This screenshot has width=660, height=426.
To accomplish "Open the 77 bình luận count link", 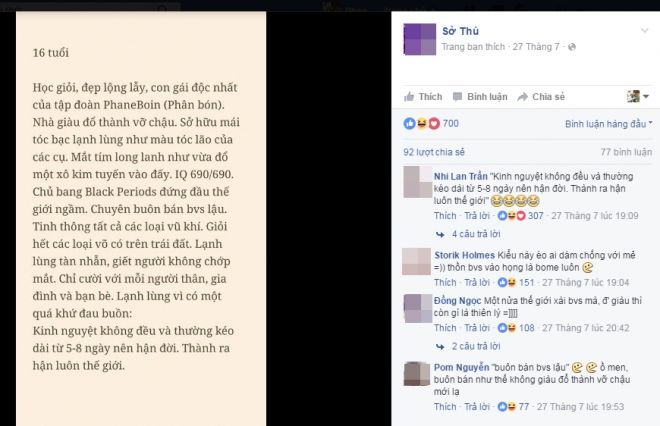I will (626, 152).
